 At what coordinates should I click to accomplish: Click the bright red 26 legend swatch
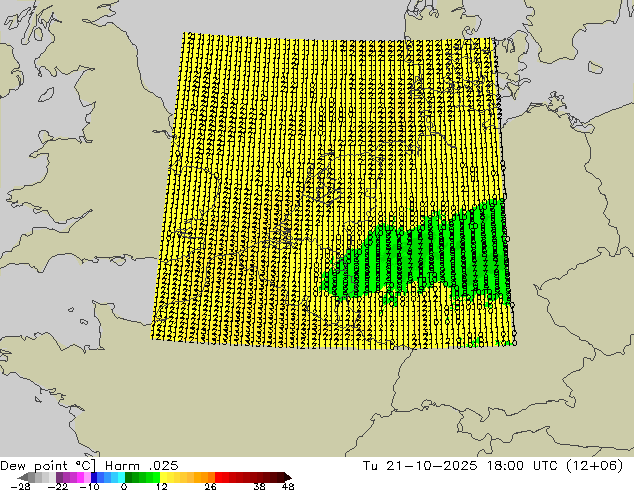click(x=218, y=477)
